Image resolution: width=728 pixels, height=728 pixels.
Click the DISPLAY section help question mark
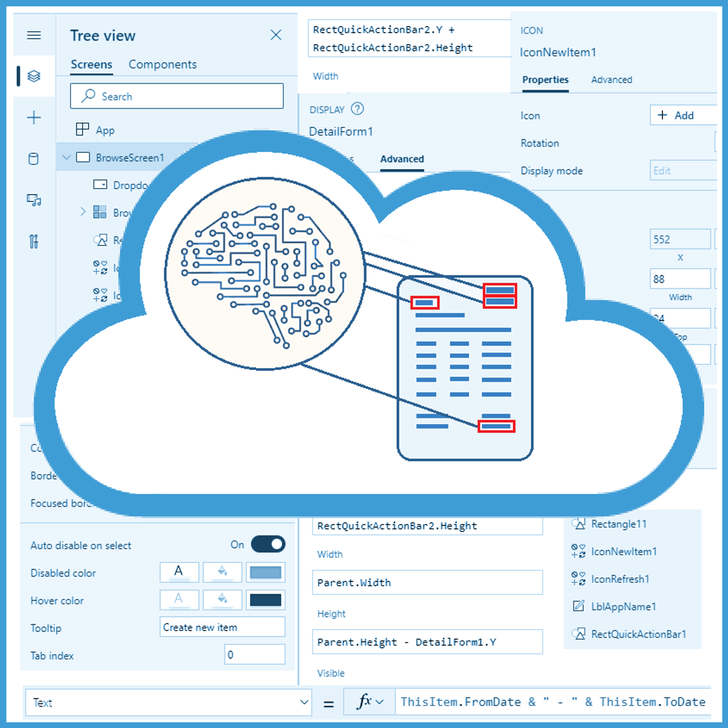[357, 109]
